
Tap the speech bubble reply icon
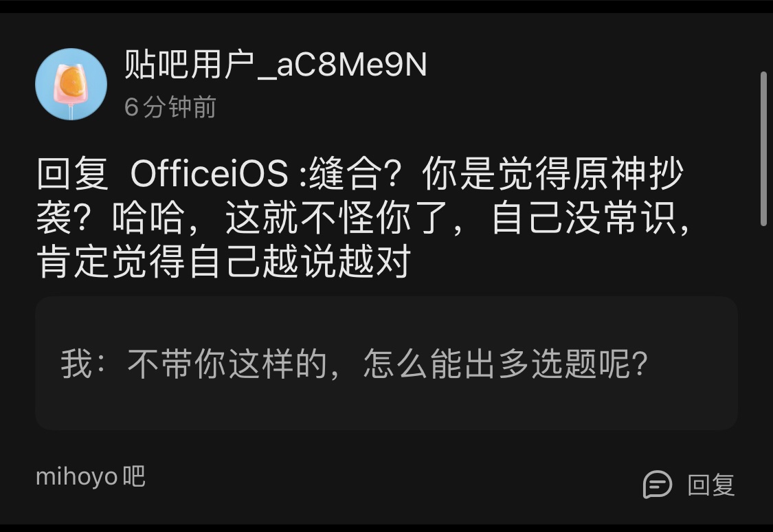point(657,484)
